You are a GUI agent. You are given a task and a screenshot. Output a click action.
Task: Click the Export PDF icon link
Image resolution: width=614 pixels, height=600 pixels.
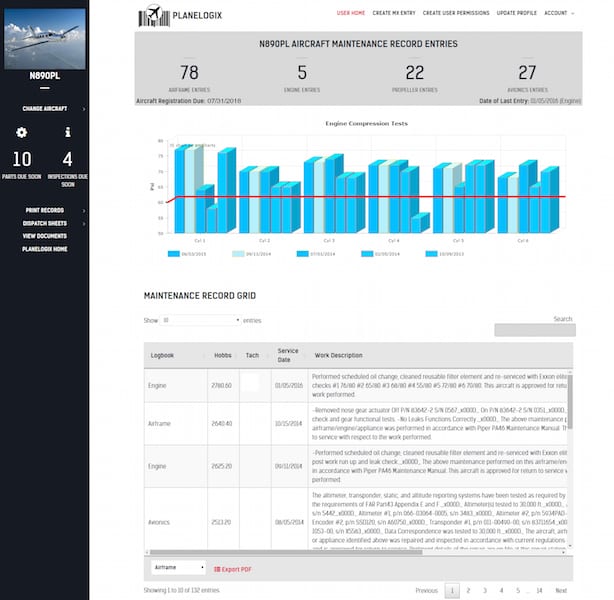coord(233,569)
